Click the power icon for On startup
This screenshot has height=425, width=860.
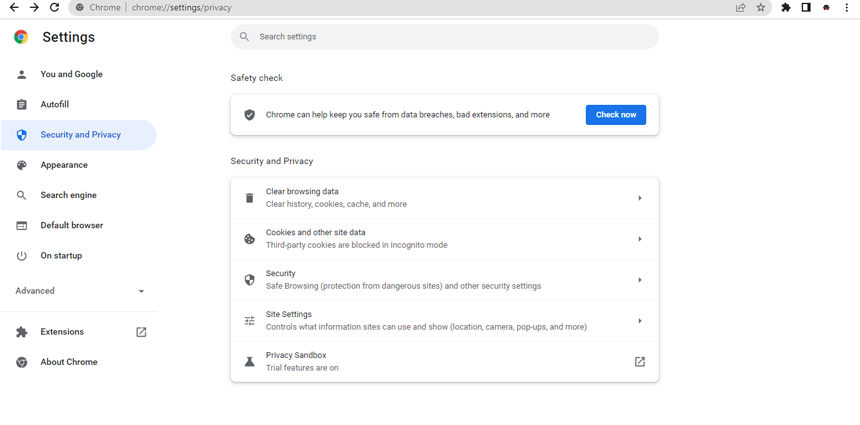click(21, 256)
